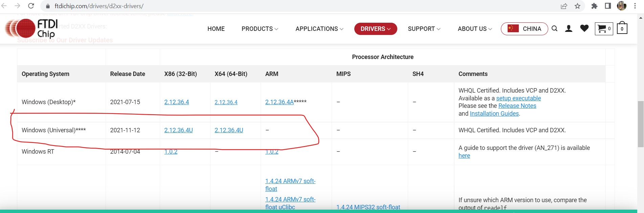Expand SUPPORT menu
The image size is (644, 213).
coord(424,29)
